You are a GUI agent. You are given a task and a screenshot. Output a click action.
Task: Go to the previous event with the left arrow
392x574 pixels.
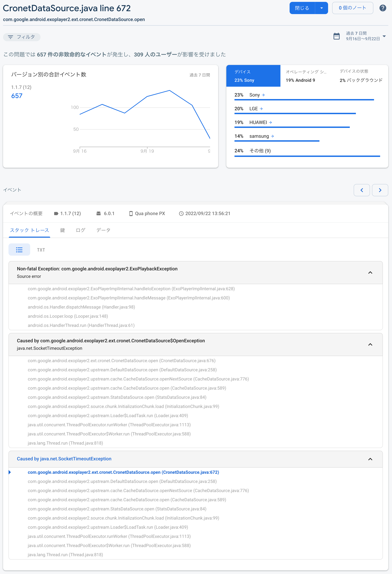[x=362, y=190]
